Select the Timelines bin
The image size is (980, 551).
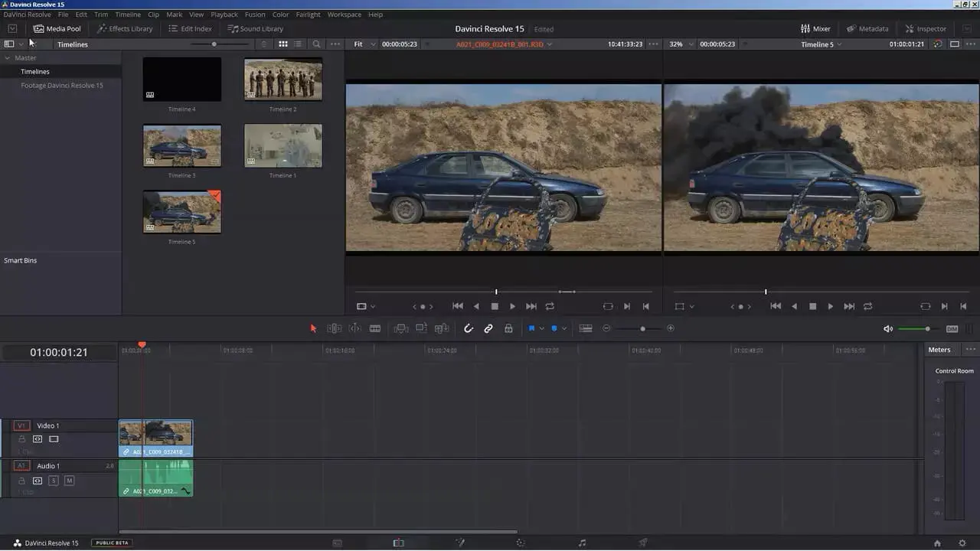coord(35,72)
